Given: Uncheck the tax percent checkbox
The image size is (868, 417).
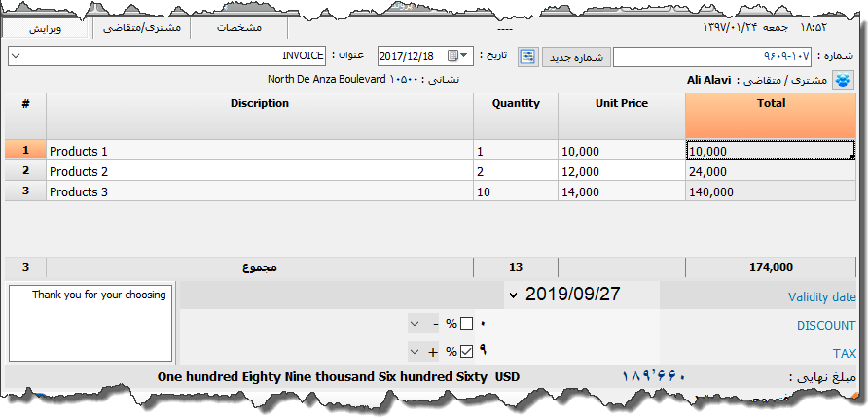Looking at the screenshot, I should 467,351.
